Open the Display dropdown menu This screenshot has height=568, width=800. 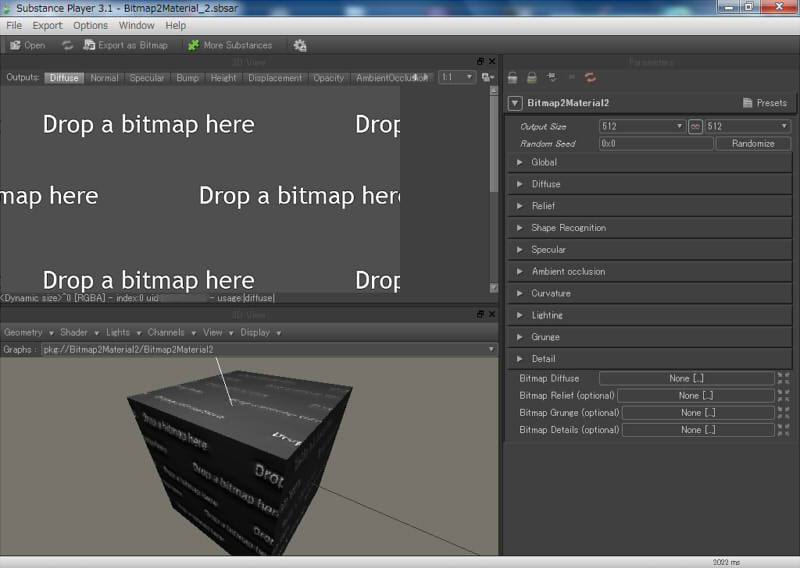pos(261,333)
